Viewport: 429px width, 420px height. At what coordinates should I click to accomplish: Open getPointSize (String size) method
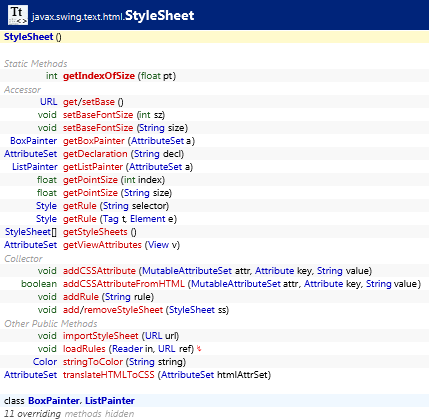pyautogui.click(x=90, y=193)
